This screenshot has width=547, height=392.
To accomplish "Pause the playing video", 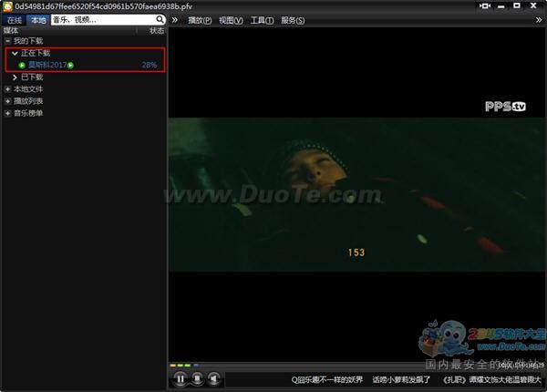I will pos(180,378).
